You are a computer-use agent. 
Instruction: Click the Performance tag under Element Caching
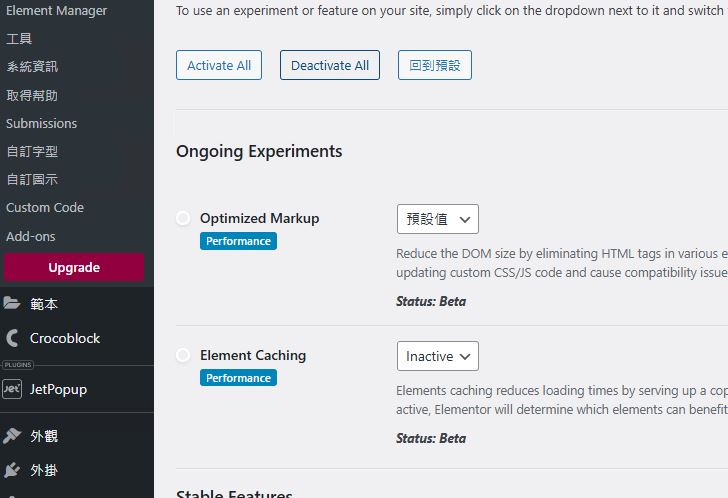[238, 378]
